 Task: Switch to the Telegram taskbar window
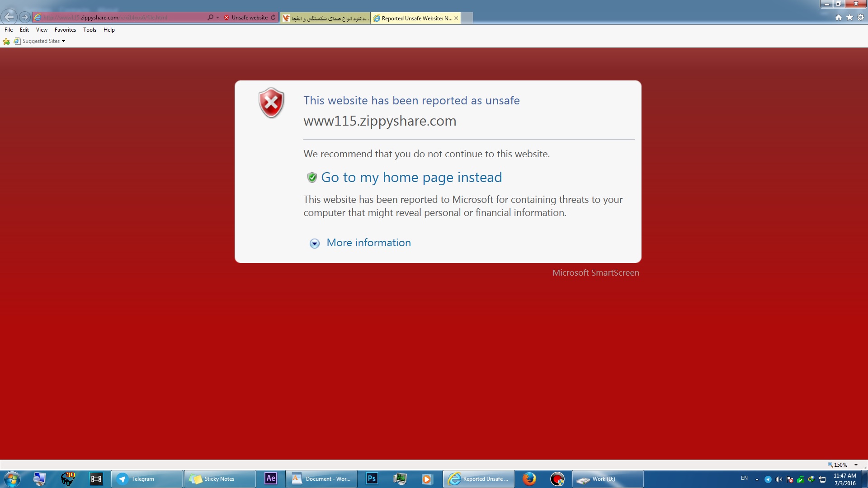pyautogui.click(x=147, y=479)
